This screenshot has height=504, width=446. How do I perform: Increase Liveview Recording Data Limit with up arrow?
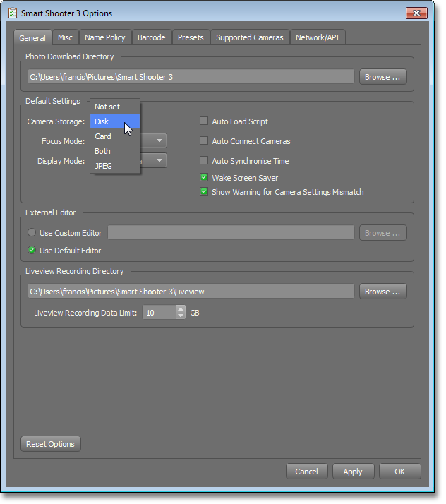[x=181, y=308]
